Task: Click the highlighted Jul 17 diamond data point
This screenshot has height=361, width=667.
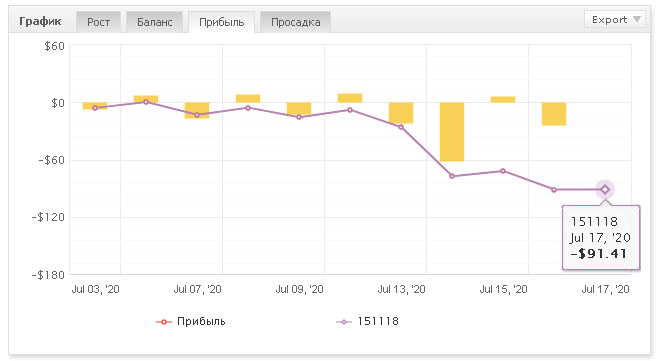Action: pyautogui.click(x=605, y=190)
